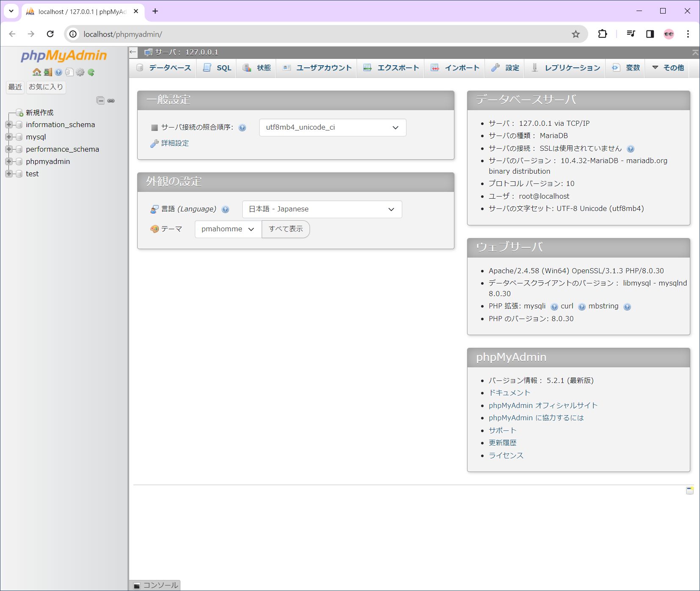700x591 pixels.
Task: Open Chrome side panel icon
Action: [x=650, y=34]
